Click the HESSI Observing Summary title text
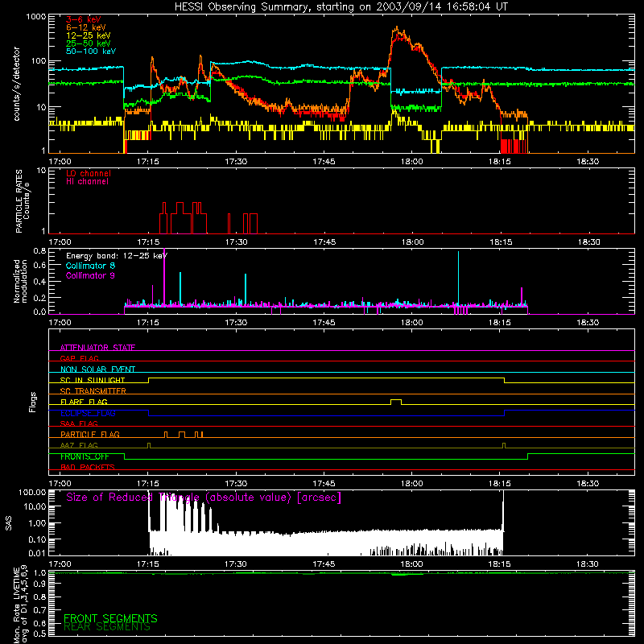Screen dimensions: 644x644 341,7
